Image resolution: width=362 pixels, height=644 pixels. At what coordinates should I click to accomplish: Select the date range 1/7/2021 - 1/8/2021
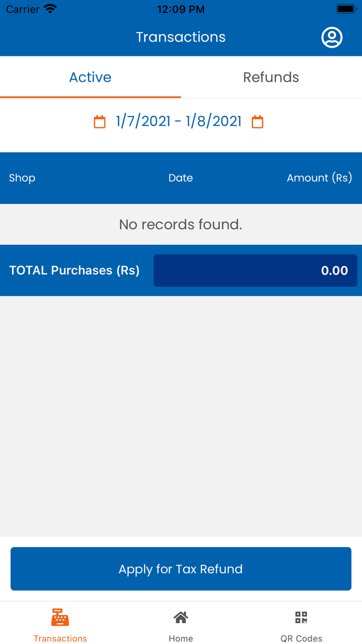179,121
